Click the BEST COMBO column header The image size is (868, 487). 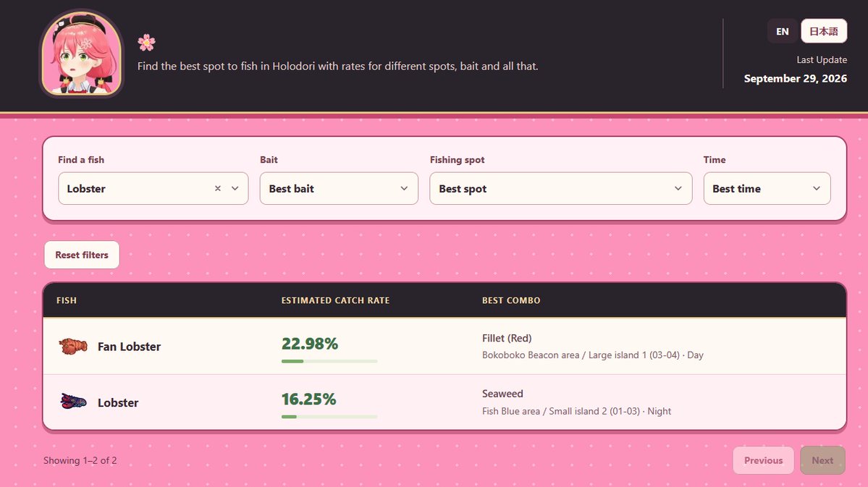click(x=511, y=300)
